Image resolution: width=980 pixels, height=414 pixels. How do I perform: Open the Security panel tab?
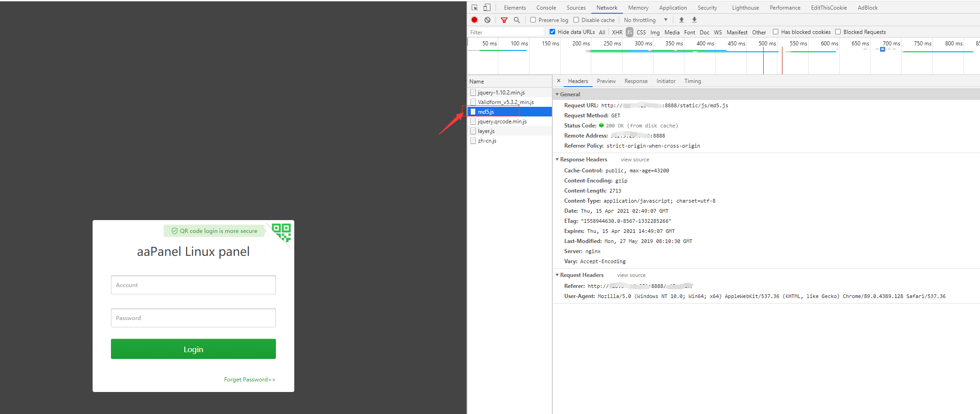[x=707, y=8]
